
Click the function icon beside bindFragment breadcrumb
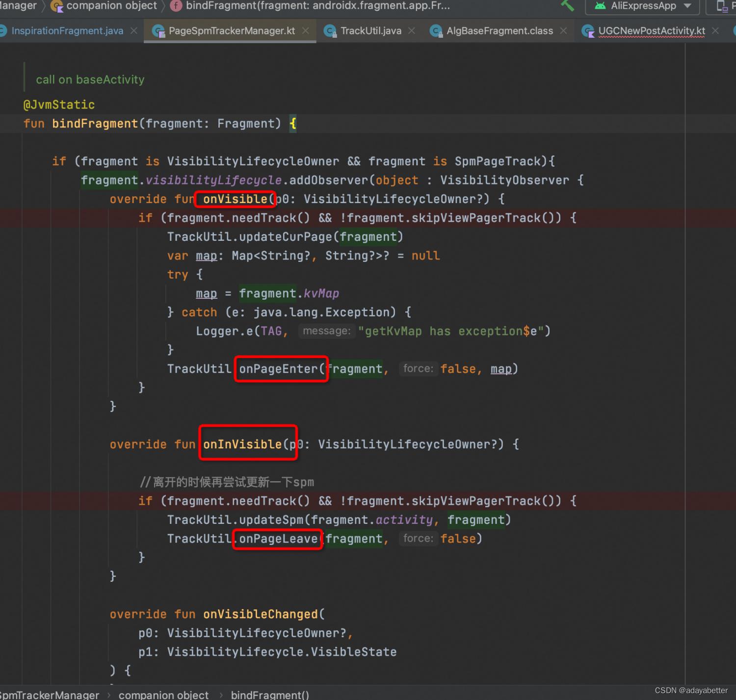176,6
